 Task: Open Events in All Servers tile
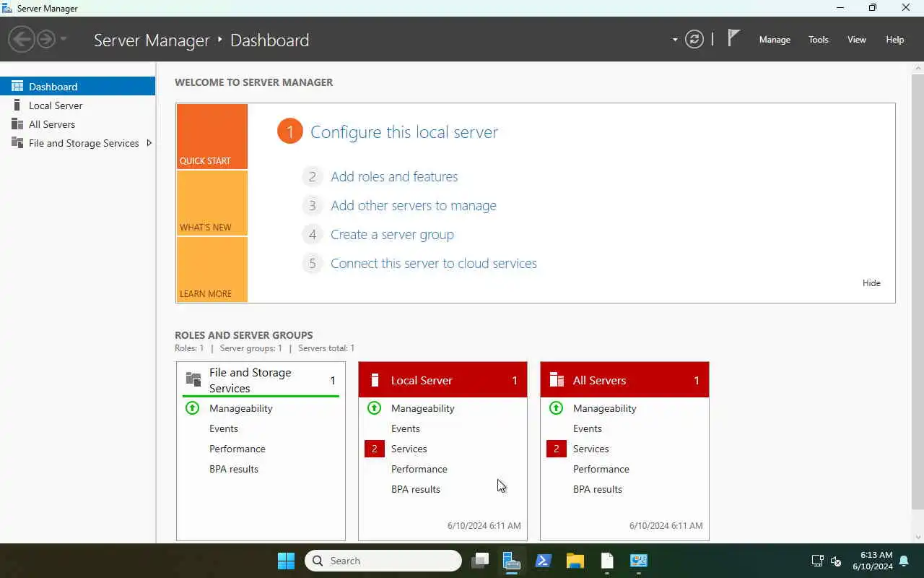588,428
